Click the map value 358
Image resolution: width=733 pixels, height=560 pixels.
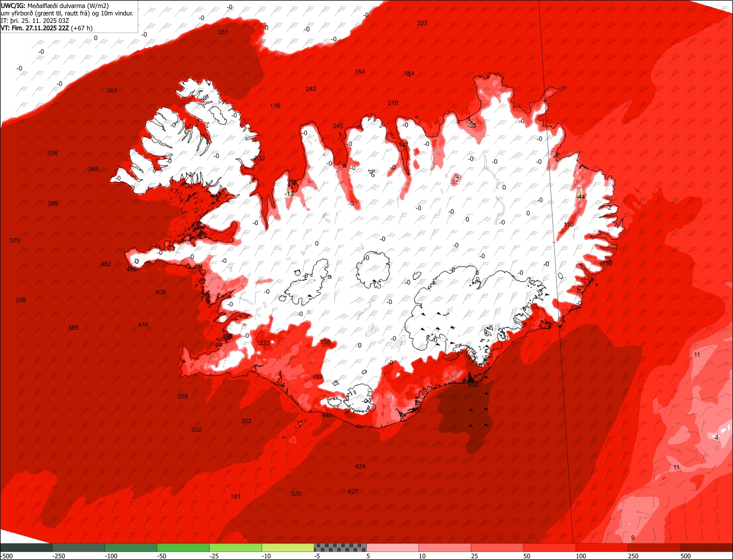click(183, 396)
